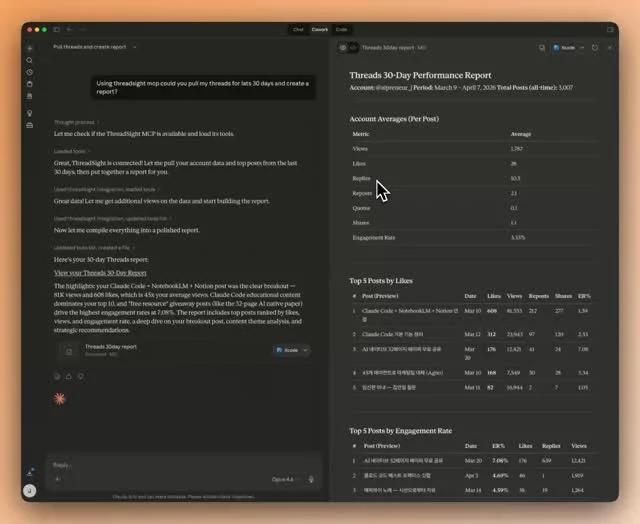This screenshot has width=640, height=524.
Task: Click the Likes column header in Top 5 by Likes
Action: click(494, 296)
